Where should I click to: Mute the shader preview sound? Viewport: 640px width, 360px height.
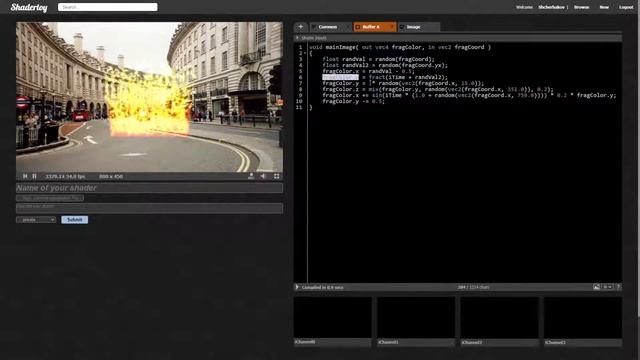263,176
